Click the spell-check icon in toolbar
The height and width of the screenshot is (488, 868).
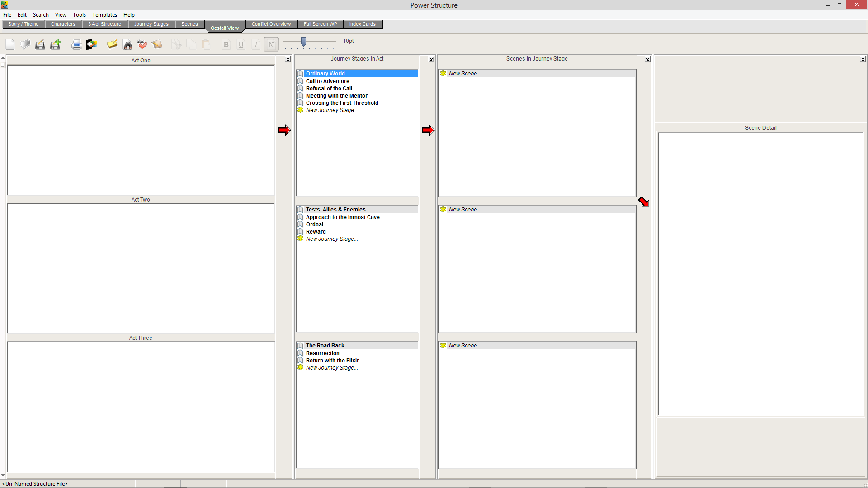(142, 43)
